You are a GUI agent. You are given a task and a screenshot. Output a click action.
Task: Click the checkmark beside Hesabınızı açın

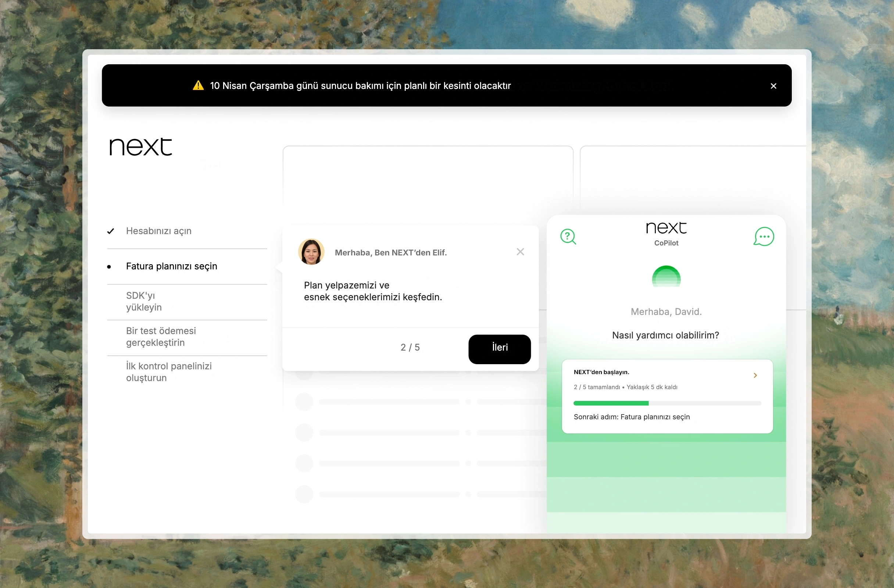[x=110, y=231]
